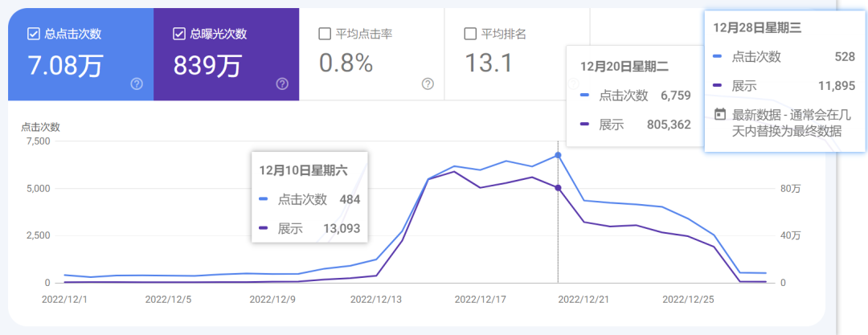The height and width of the screenshot is (335, 868).
Task: Open help icon on 总曝光次数 card
Action: (x=282, y=84)
